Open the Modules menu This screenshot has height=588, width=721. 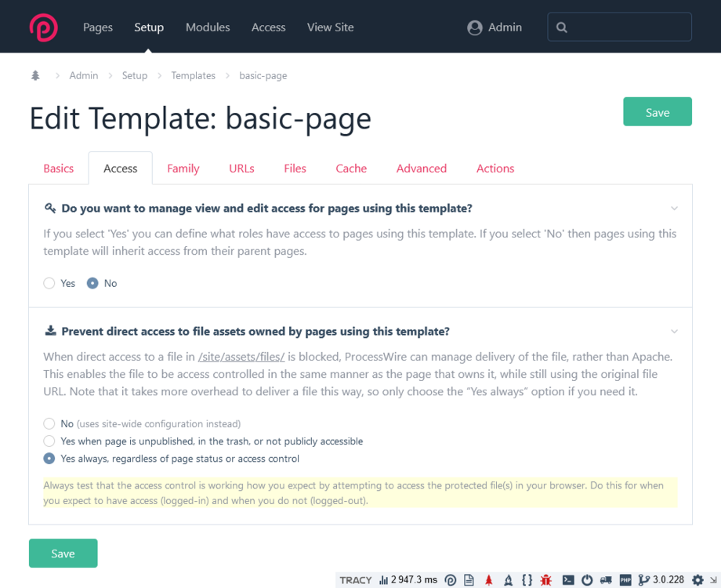[208, 27]
